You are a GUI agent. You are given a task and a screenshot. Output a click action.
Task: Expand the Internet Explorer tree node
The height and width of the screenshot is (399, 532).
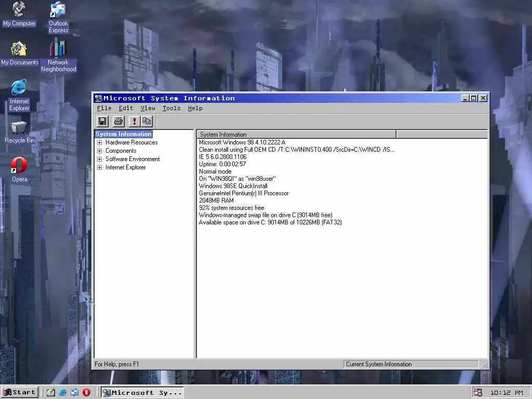click(x=99, y=168)
